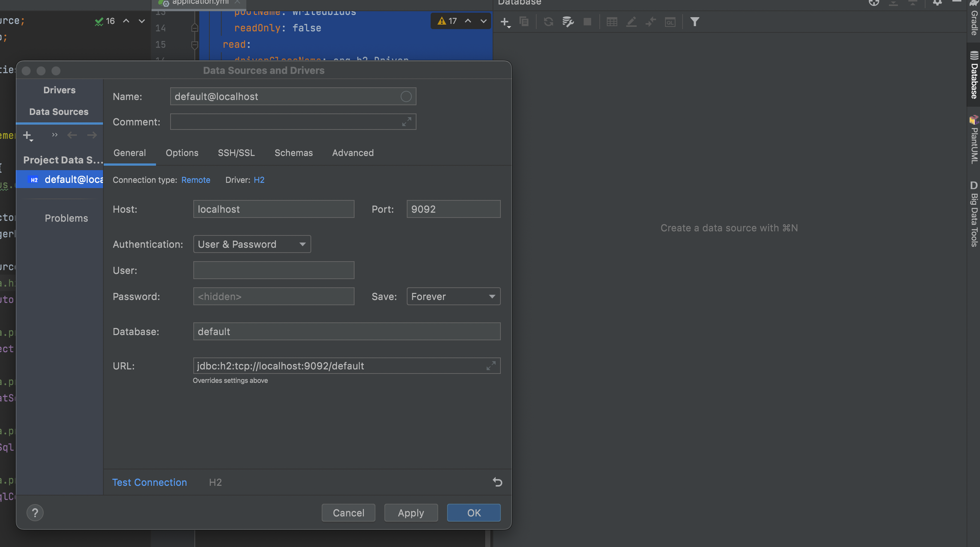Click the help question mark button
Viewport: 980px width, 547px height.
(35, 512)
